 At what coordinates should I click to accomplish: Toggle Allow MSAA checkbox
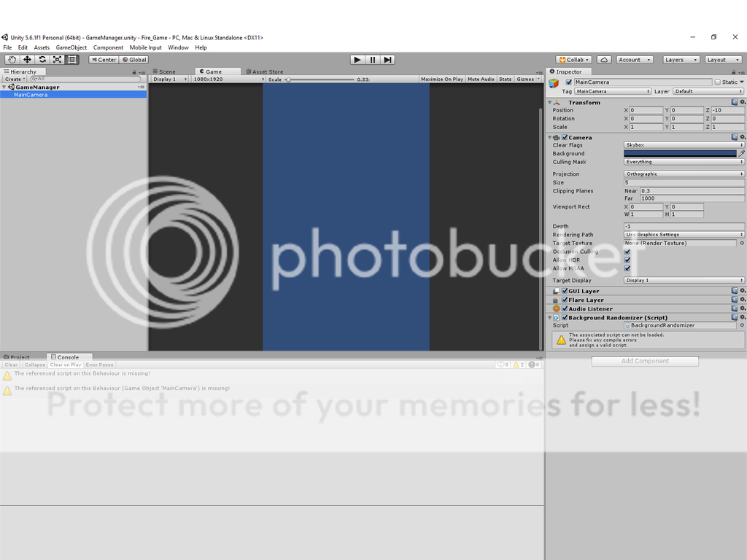627,268
